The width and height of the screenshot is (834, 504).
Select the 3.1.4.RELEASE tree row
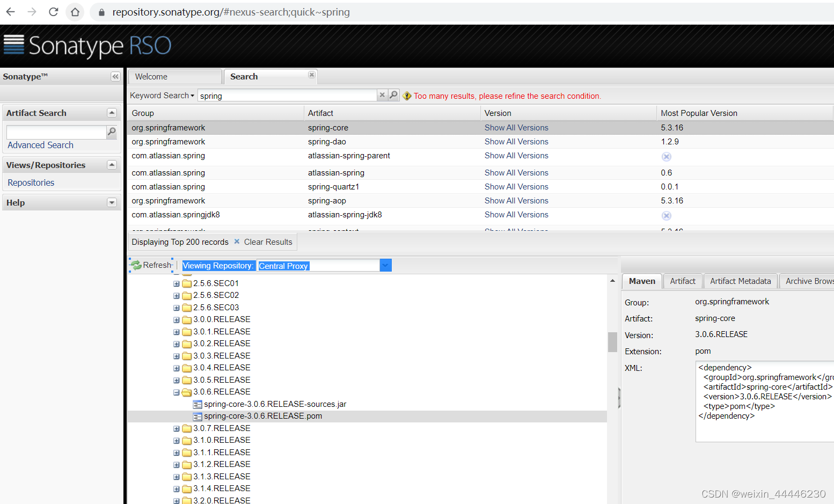pos(367,488)
